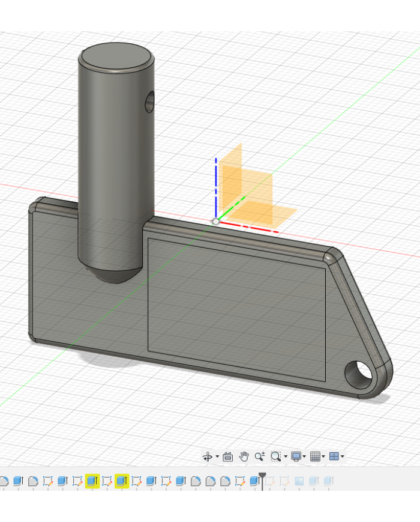Open the Grid and Snaps dropdown arrow
420x522 pixels.
(x=324, y=457)
